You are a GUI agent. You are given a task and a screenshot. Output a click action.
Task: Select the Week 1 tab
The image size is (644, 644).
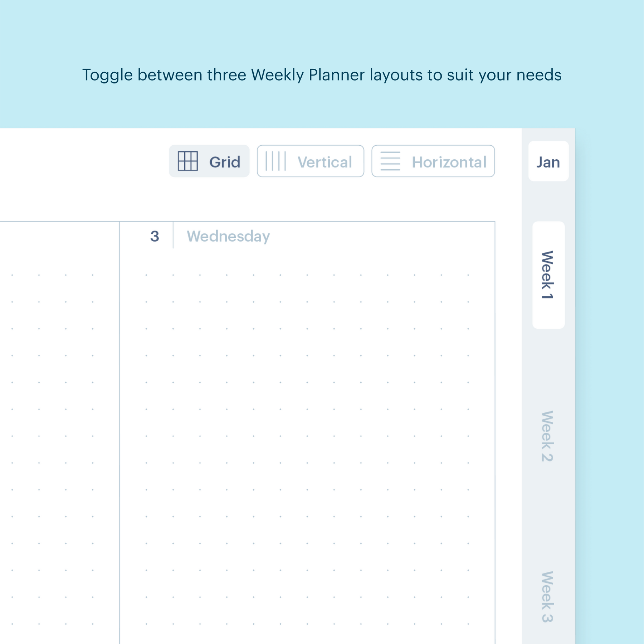point(548,275)
